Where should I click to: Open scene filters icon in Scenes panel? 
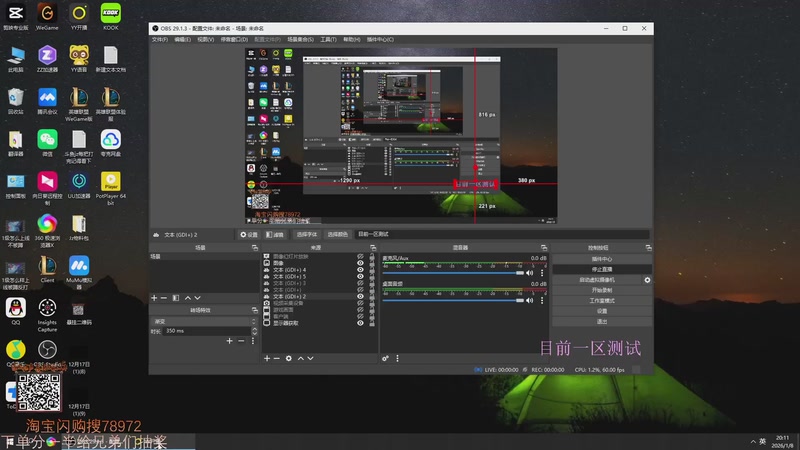[176, 298]
